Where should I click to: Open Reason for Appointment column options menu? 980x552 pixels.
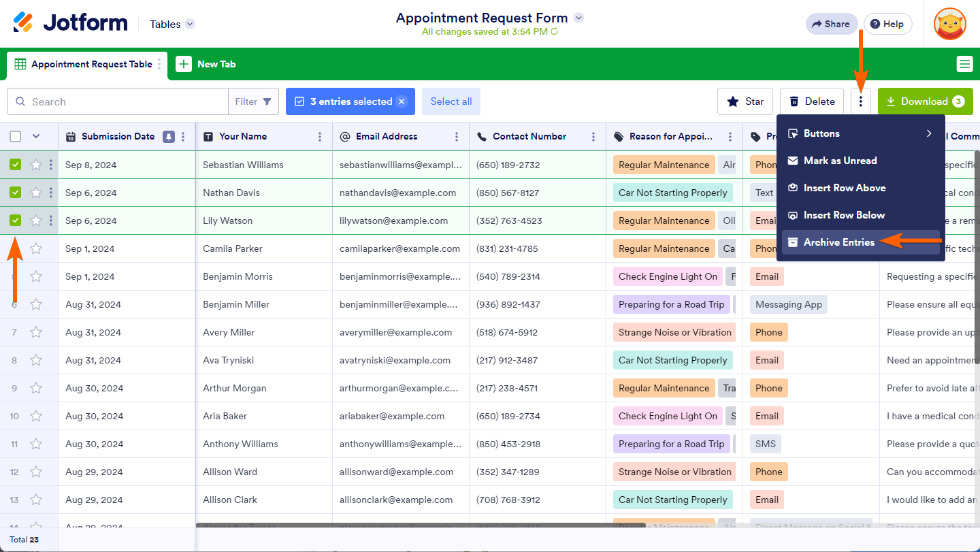pyautogui.click(x=730, y=136)
